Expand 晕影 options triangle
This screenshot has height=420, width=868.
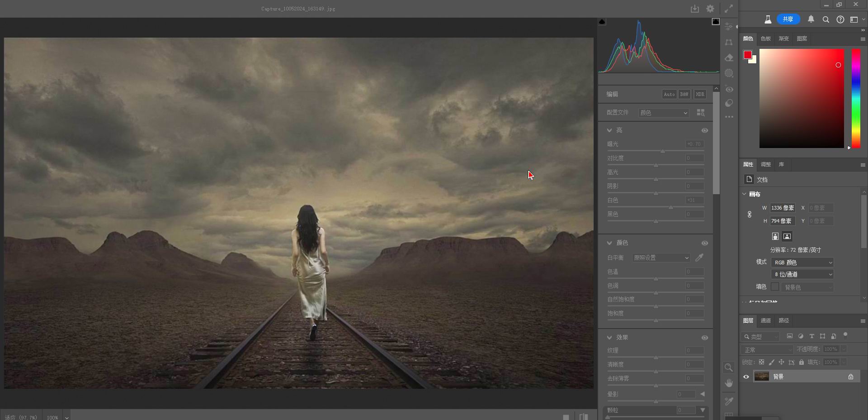(x=702, y=394)
